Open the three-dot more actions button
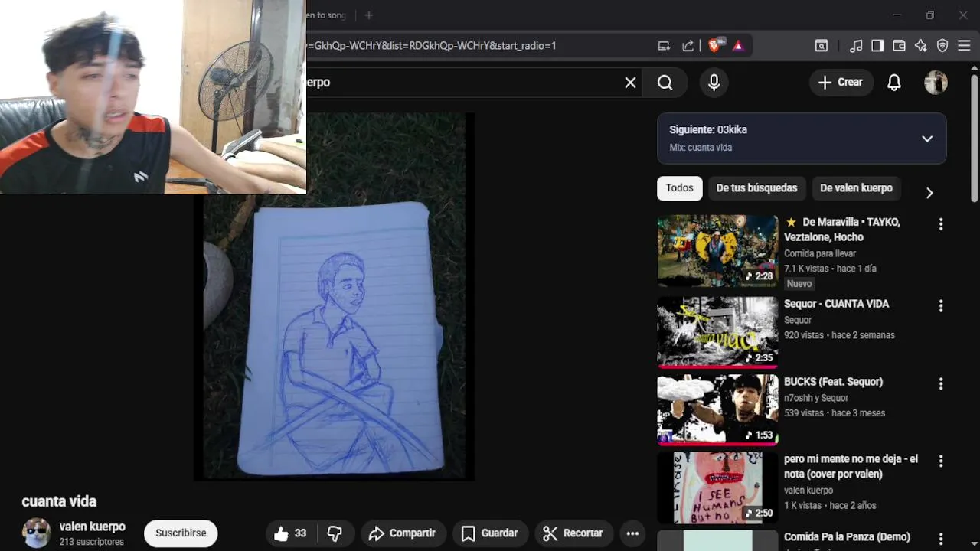The height and width of the screenshot is (551, 980). coord(632,533)
